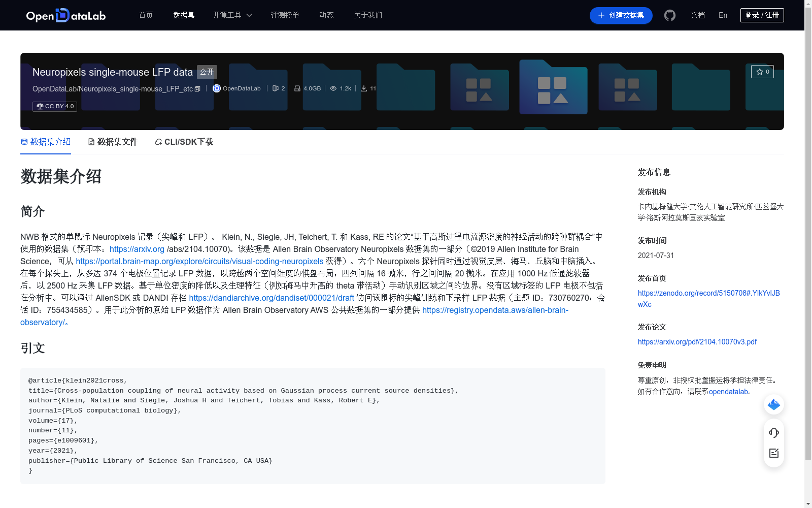The height and width of the screenshot is (508, 812).
Task: Open customer support headset icon
Action: pos(774,432)
